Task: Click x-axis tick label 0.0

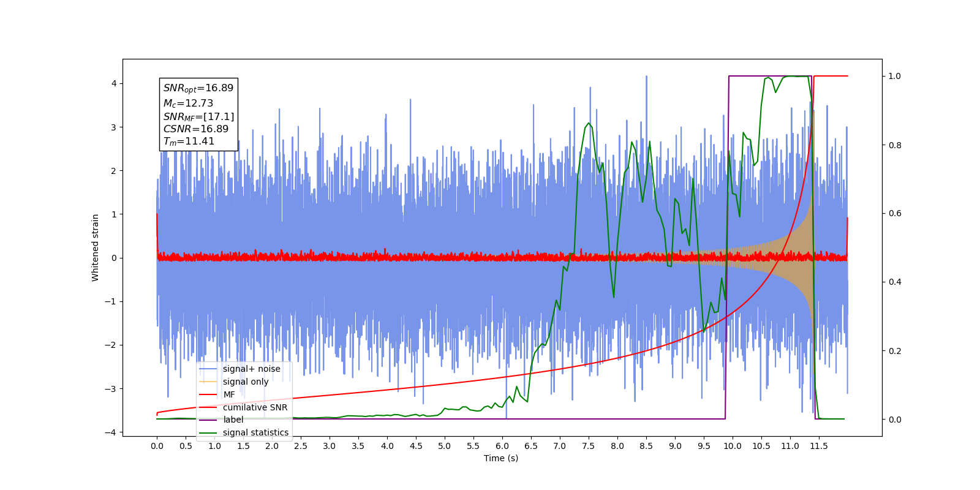Action: [157, 446]
